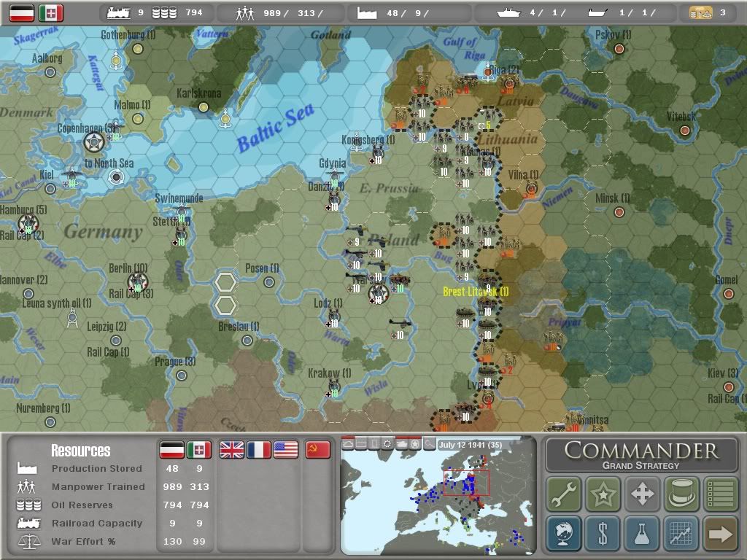The width and height of the screenshot is (747, 560).
Task: Toggle the weather cloud overlay on minimap
Action: click(348, 444)
